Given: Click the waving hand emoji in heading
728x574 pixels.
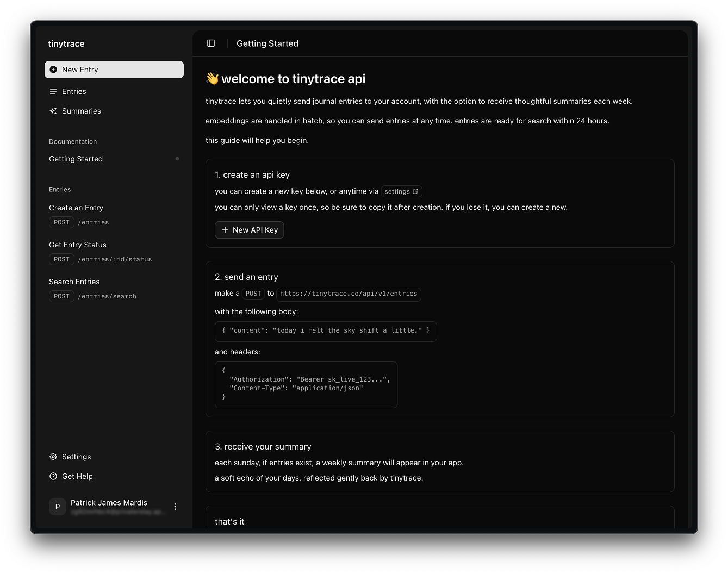Looking at the screenshot, I should coord(212,79).
